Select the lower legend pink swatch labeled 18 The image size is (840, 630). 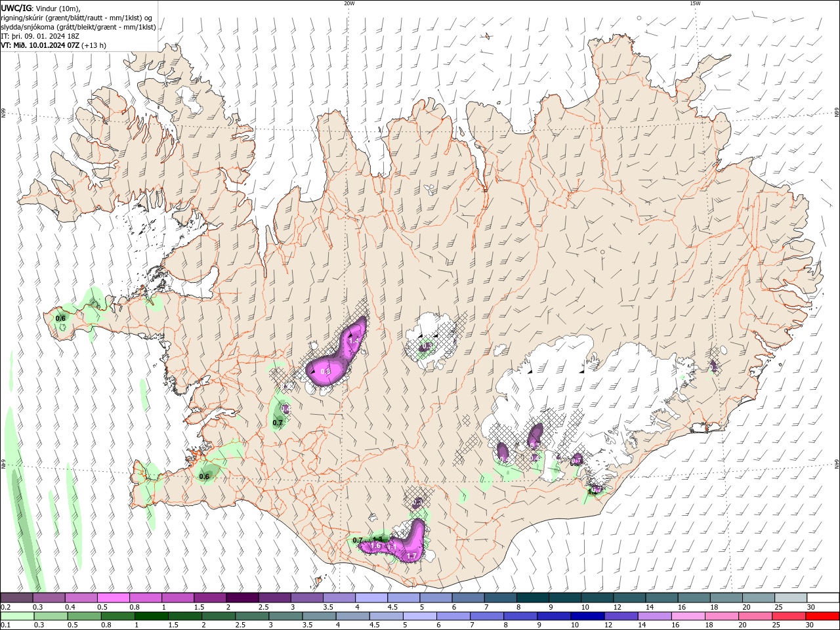point(723,616)
